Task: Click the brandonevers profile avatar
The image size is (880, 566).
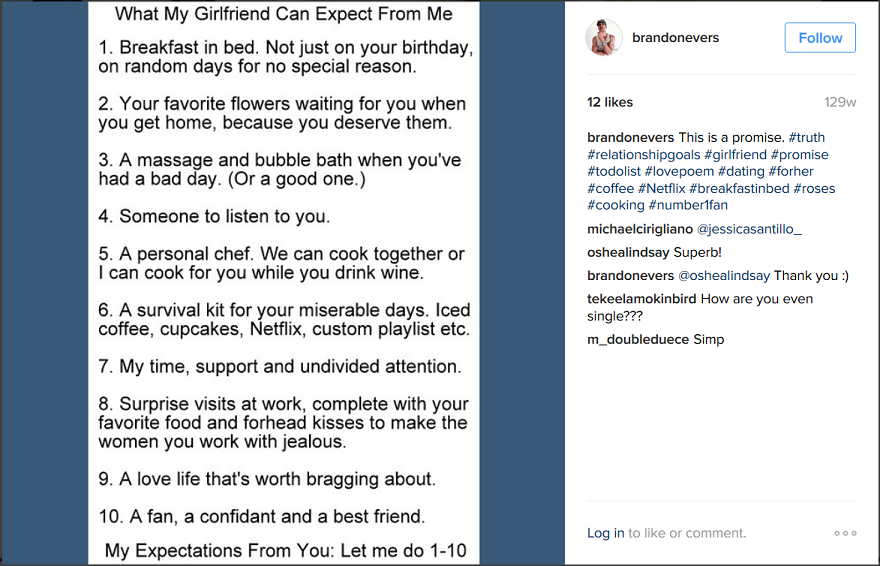Action: [x=604, y=38]
